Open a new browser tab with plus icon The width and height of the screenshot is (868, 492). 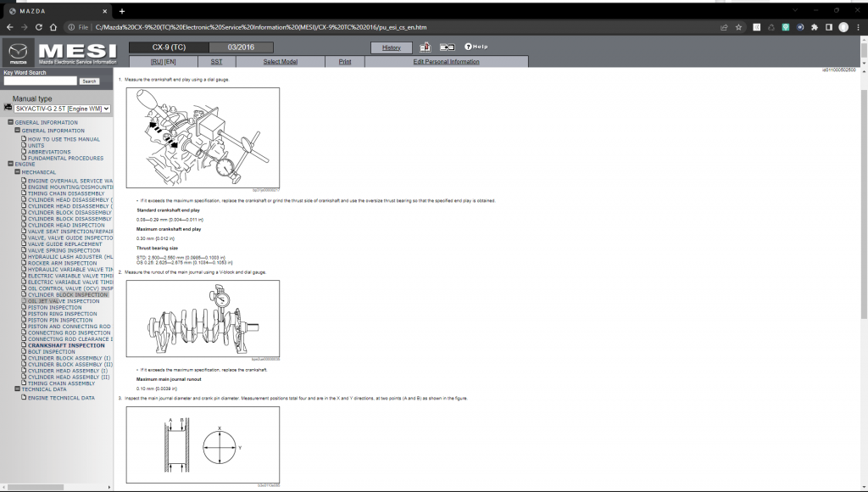click(x=122, y=11)
